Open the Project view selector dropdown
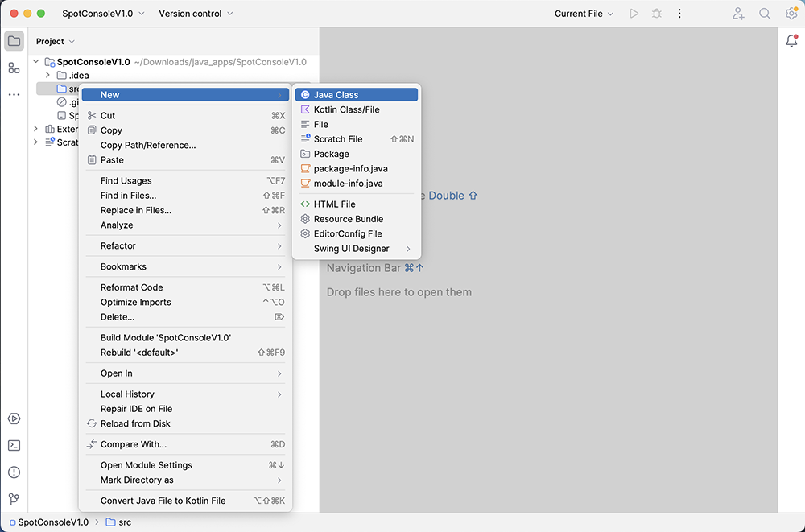 55,42
